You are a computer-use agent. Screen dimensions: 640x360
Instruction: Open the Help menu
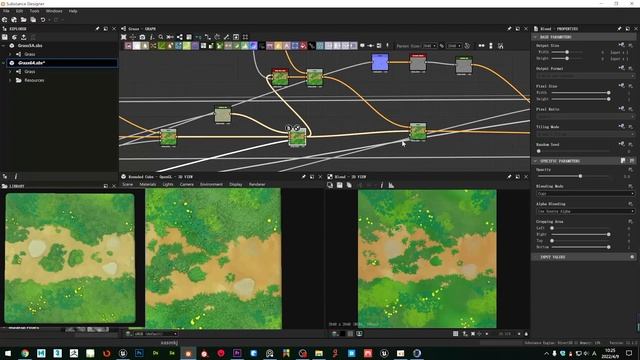click(x=73, y=11)
